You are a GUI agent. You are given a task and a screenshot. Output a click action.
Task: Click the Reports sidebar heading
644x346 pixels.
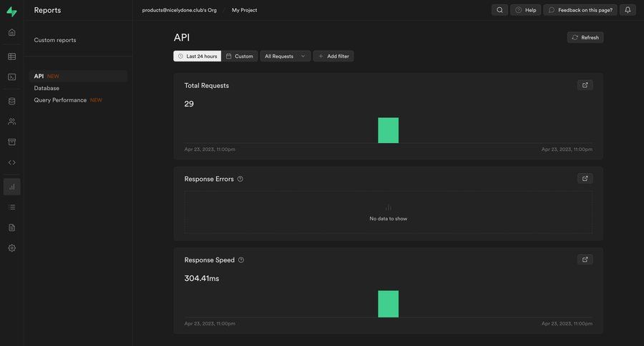point(47,10)
